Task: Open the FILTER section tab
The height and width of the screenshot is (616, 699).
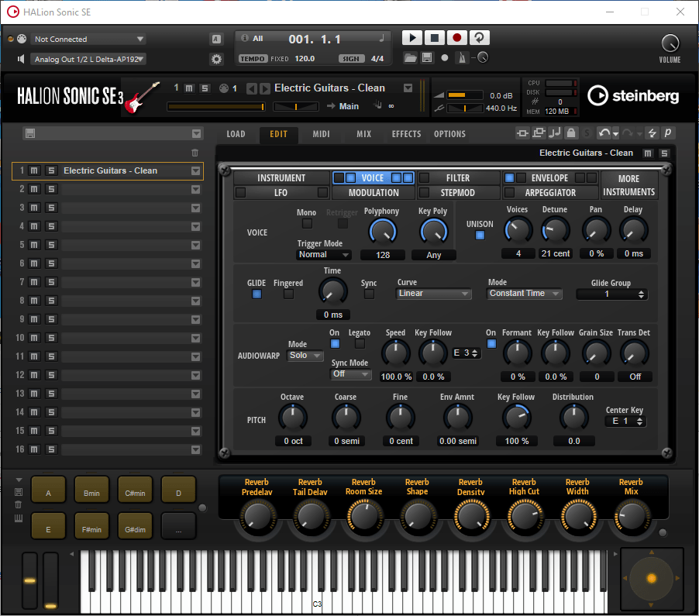Action: [x=458, y=178]
